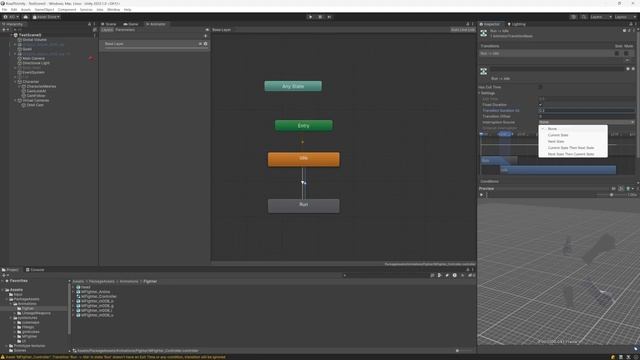Open the Inspector panel's three-dot menu

(x=636, y=24)
